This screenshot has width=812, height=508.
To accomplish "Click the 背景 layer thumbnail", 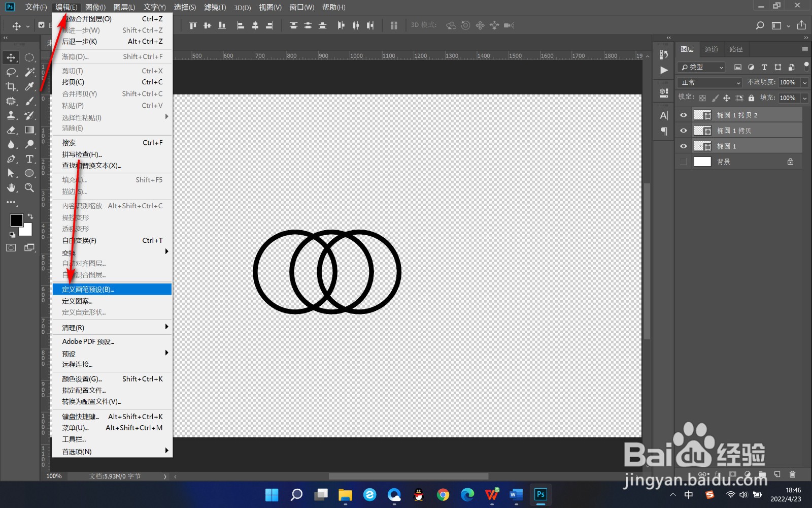I will tap(702, 162).
